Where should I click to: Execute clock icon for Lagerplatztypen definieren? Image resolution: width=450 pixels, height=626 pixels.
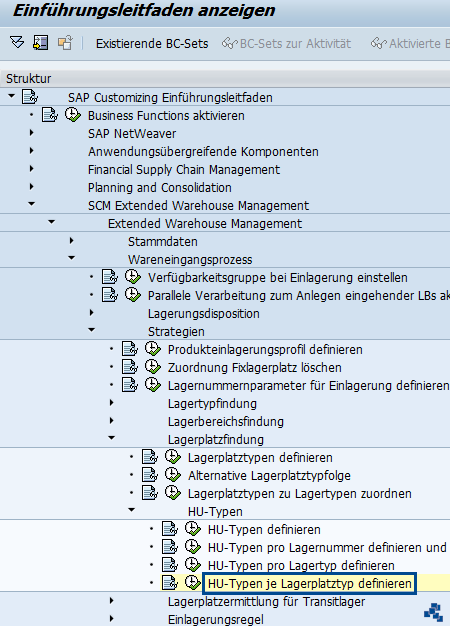[x=172, y=457]
